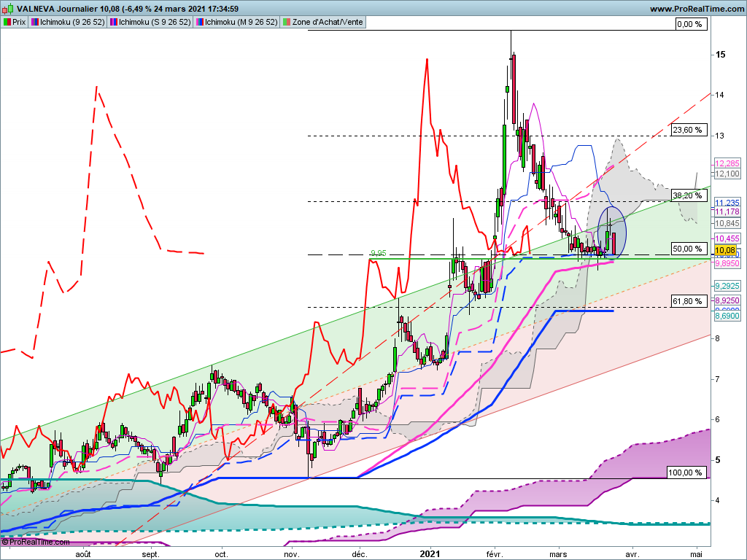Screen dimensions: 747x560
Task: Click the 11,235 blue price label
Action: tap(727, 203)
